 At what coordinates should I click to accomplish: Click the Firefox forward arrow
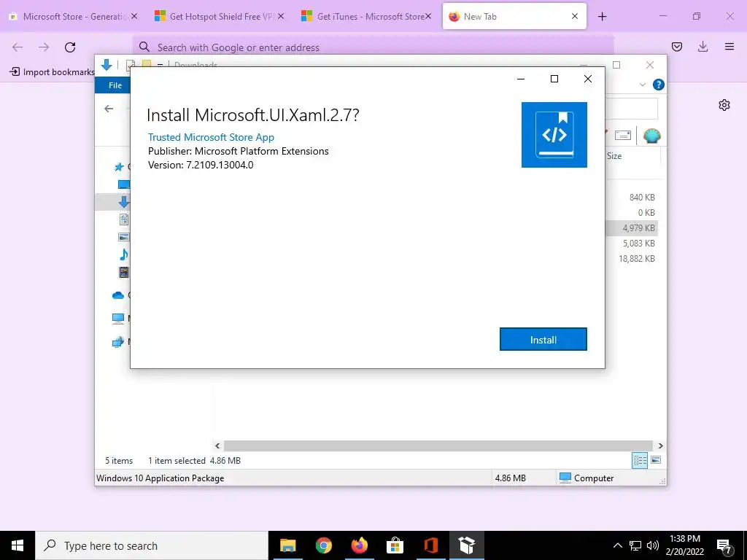tap(44, 47)
